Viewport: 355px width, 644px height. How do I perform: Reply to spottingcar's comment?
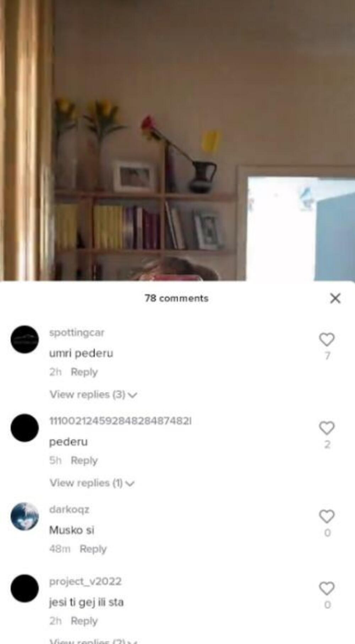pos(84,372)
